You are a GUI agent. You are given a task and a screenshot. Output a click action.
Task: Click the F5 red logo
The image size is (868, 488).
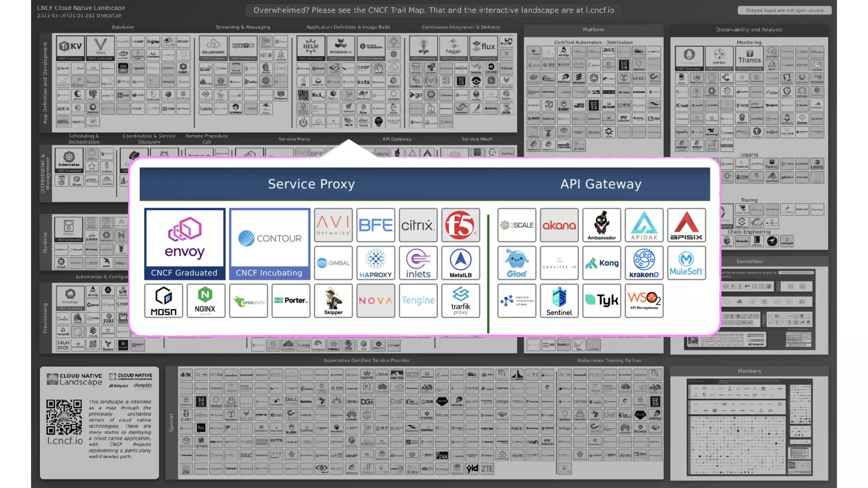click(460, 225)
